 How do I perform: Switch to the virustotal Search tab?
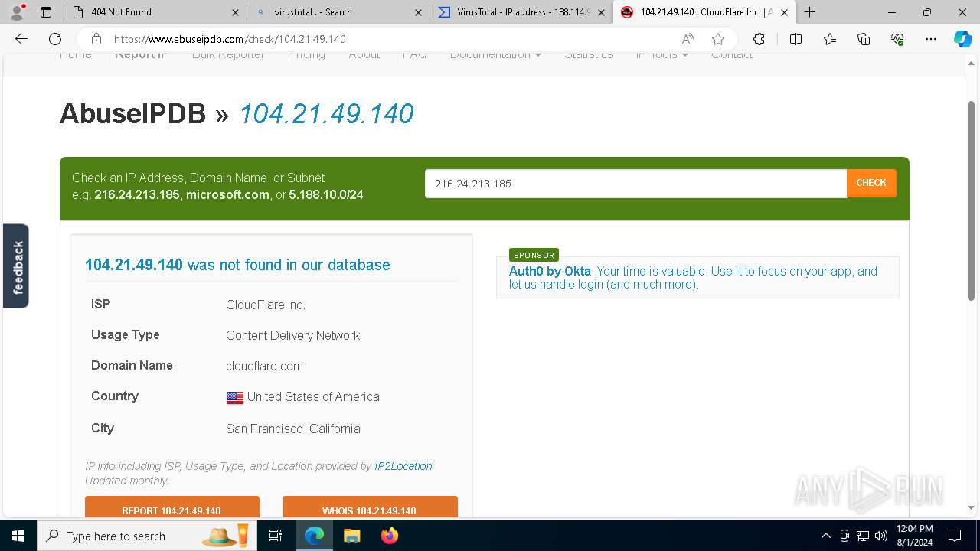338,12
